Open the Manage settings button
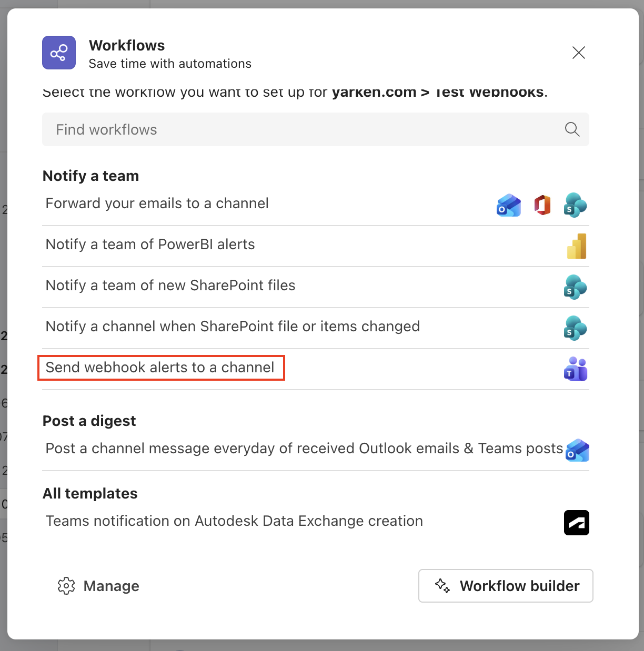 click(98, 586)
